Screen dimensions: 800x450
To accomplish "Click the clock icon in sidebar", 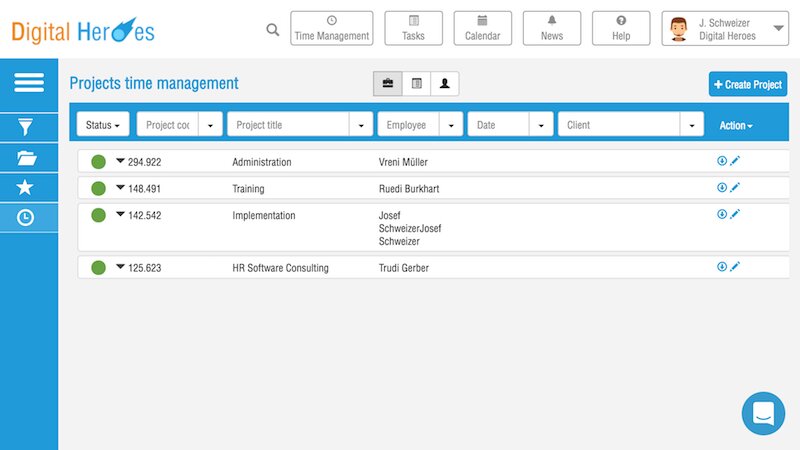I will tap(27, 217).
